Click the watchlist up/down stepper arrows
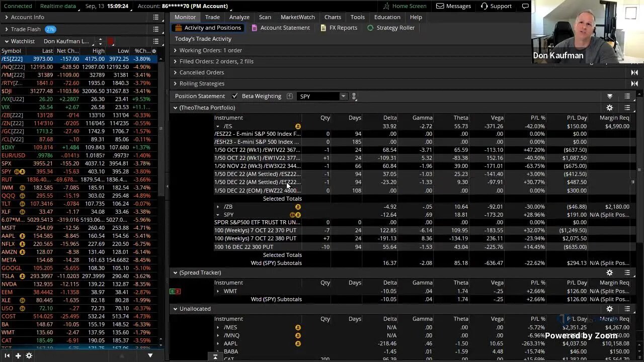 tap(100, 41)
